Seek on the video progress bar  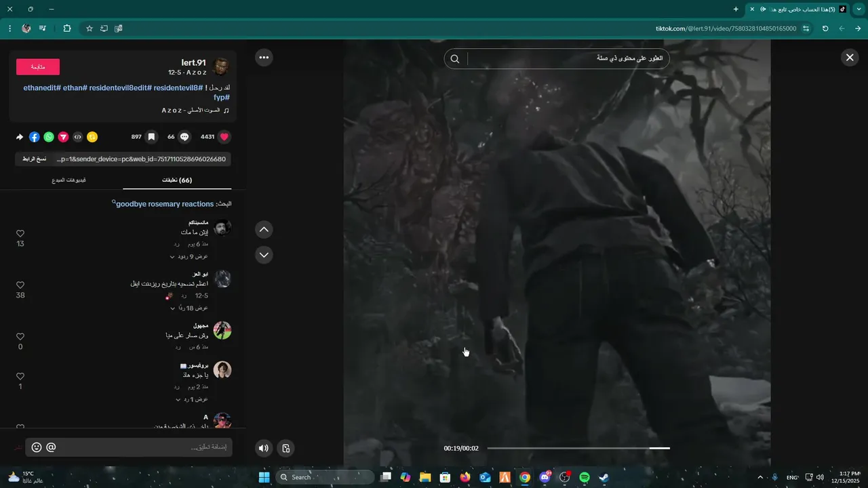pyautogui.click(x=578, y=448)
